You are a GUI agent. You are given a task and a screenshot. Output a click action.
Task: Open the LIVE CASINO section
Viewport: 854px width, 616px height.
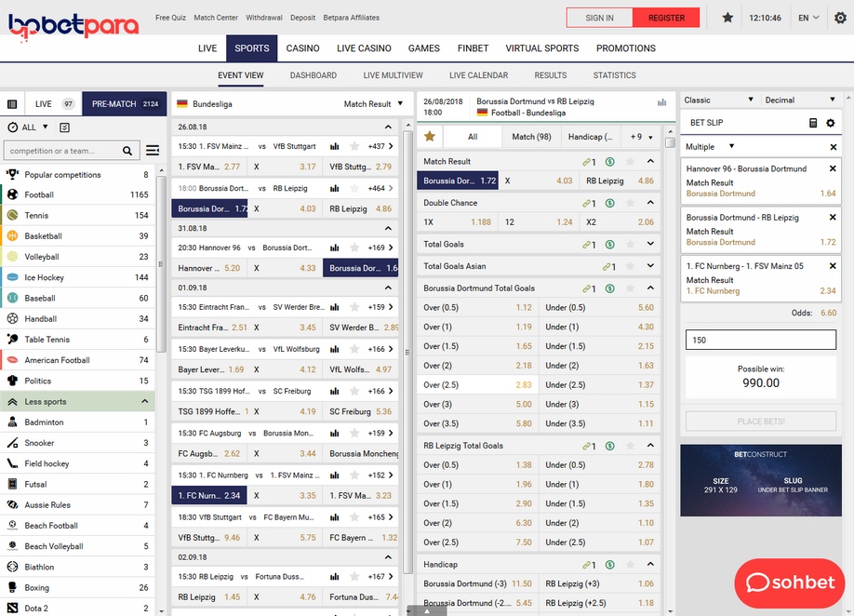364,48
